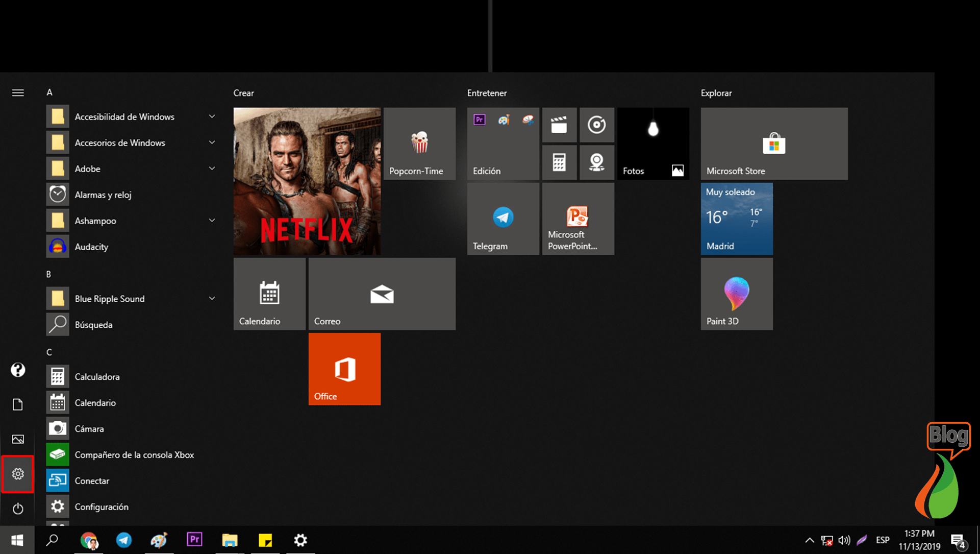Image resolution: width=980 pixels, height=554 pixels.
Task: Launch Paint 3D tile
Action: click(x=737, y=294)
